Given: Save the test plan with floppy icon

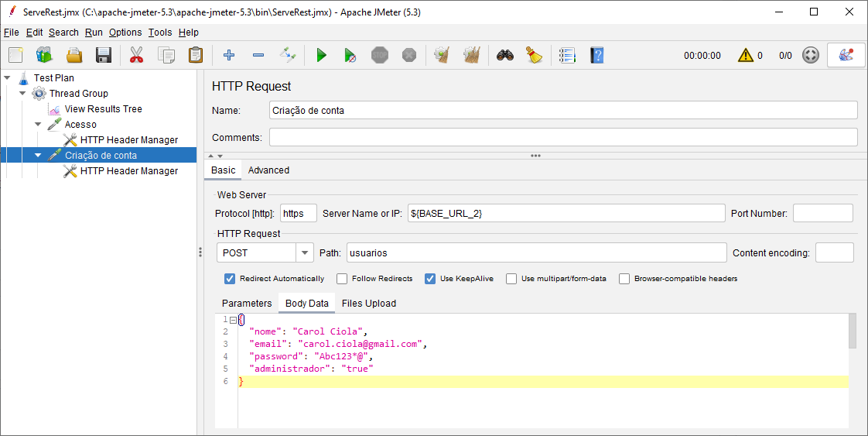Looking at the screenshot, I should (104, 55).
